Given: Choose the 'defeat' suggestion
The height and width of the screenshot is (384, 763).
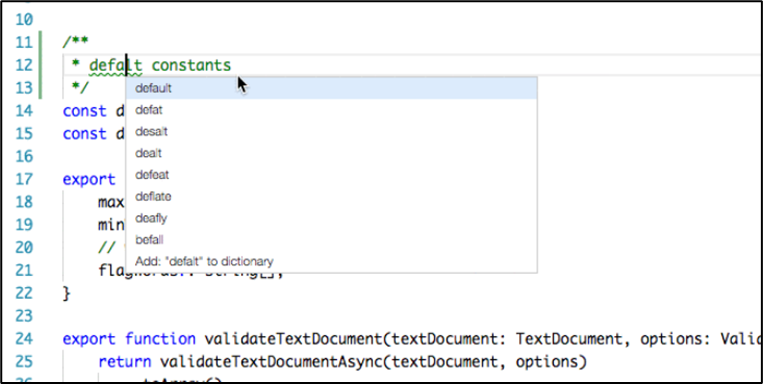Looking at the screenshot, I should (331, 175).
